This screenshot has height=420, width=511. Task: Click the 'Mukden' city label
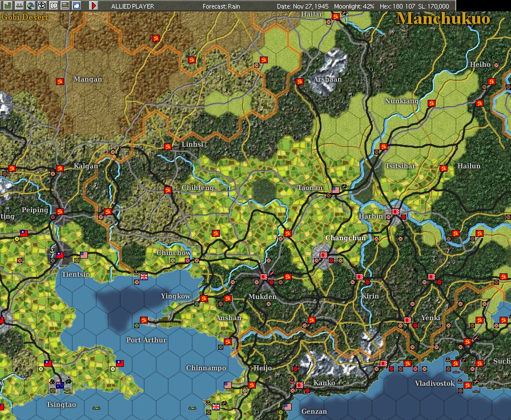pos(262,297)
